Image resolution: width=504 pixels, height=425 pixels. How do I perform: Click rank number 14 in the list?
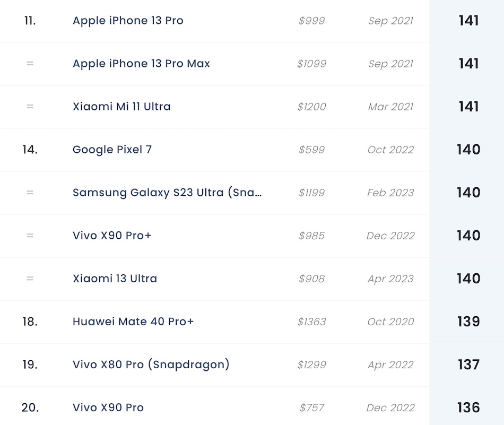click(30, 150)
